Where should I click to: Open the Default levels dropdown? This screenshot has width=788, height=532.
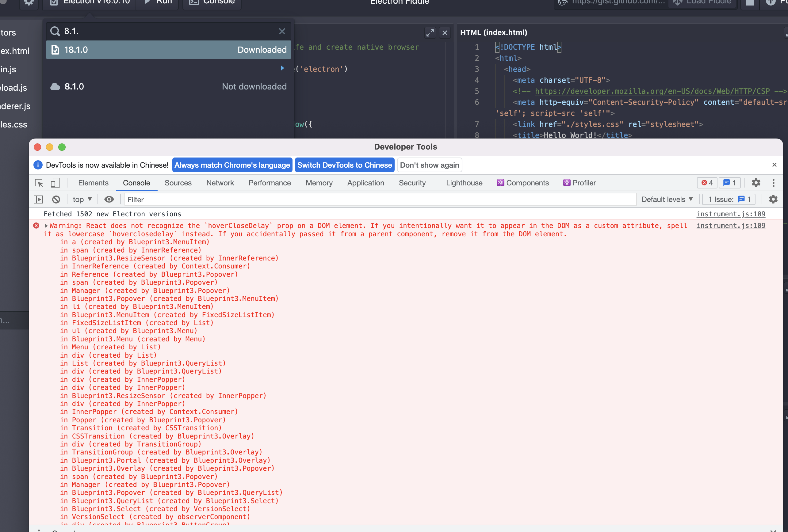pos(667,199)
